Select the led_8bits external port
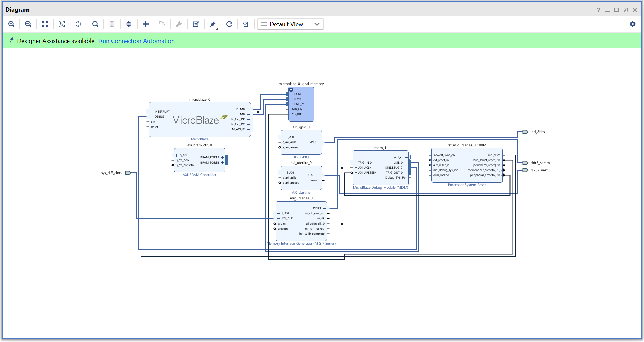The image size is (644, 342). point(526,132)
